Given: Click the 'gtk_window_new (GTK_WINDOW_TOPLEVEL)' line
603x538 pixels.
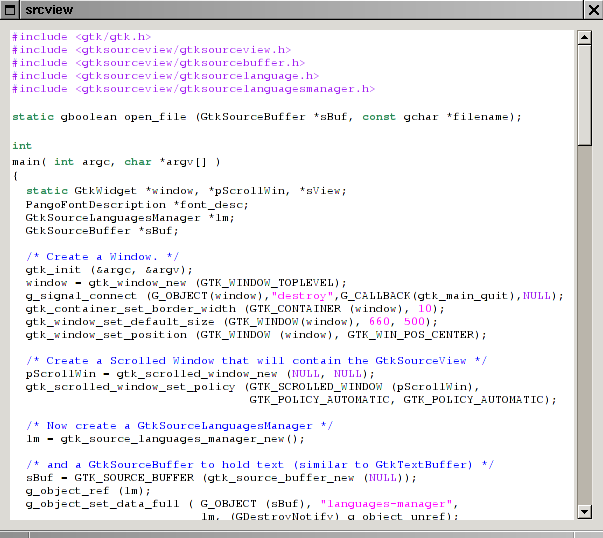Looking at the screenshot, I should (186, 283).
